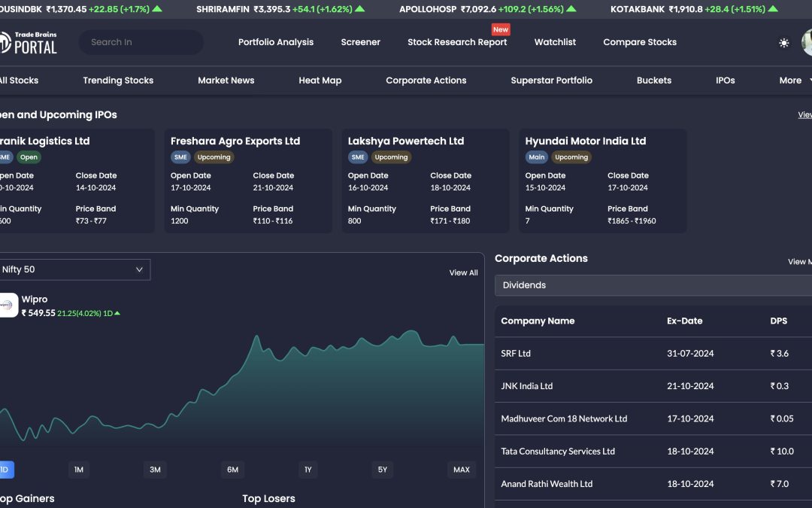This screenshot has height=508, width=812.
Task: Click Tata Consultancy Services Ltd row
Action: (x=653, y=452)
